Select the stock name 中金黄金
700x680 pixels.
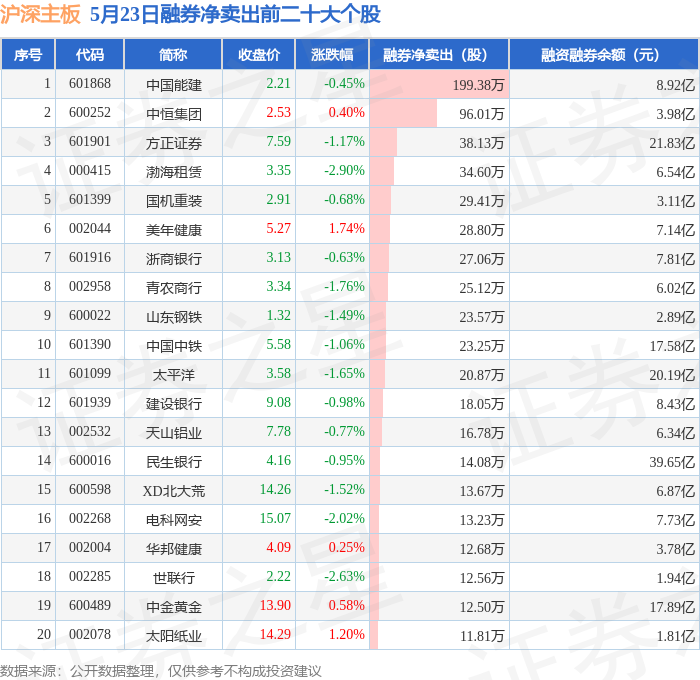pyautogui.click(x=174, y=607)
